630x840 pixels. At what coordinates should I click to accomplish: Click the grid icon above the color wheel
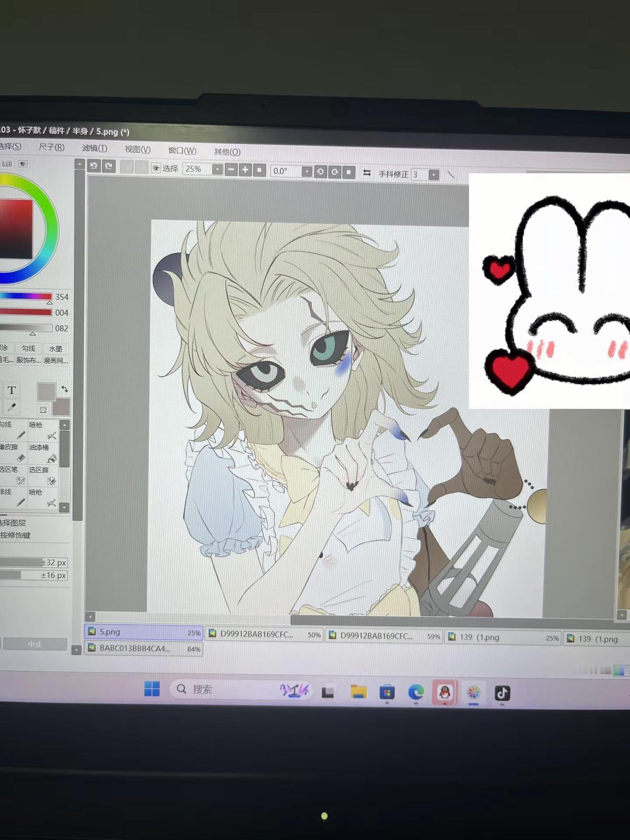click(x=7, y=163)
